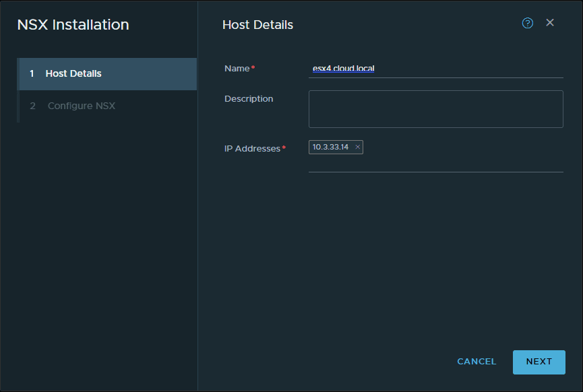Proceed by clicking NEXT

(539, 362)
